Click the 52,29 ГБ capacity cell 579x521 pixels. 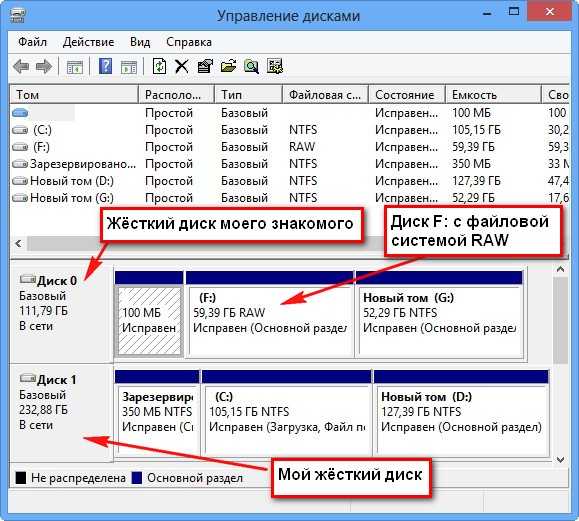[x=473, y=198]
